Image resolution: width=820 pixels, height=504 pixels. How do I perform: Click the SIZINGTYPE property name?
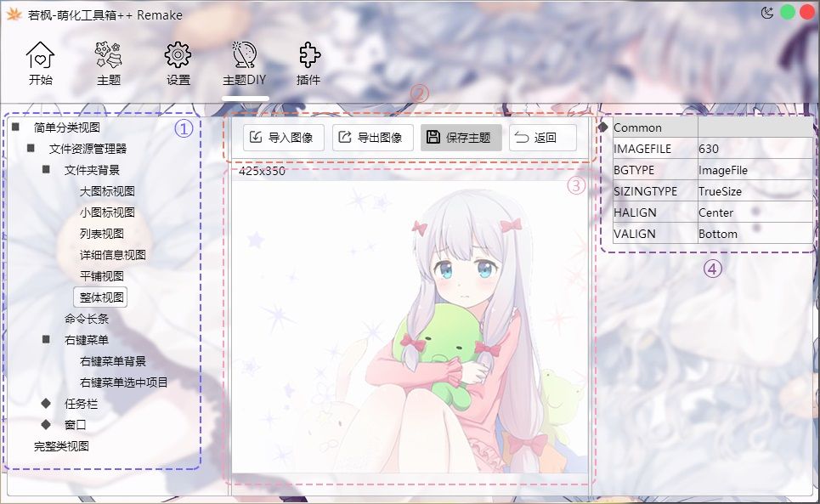[645, 191]
